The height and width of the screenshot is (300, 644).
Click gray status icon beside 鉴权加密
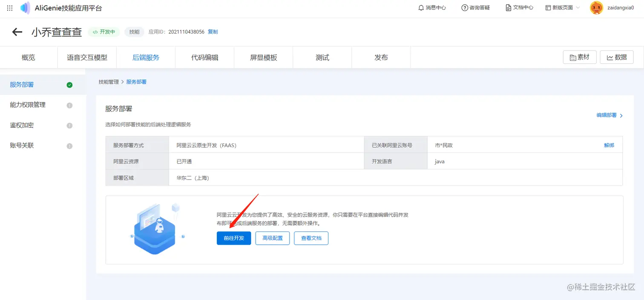coord(69,126)
